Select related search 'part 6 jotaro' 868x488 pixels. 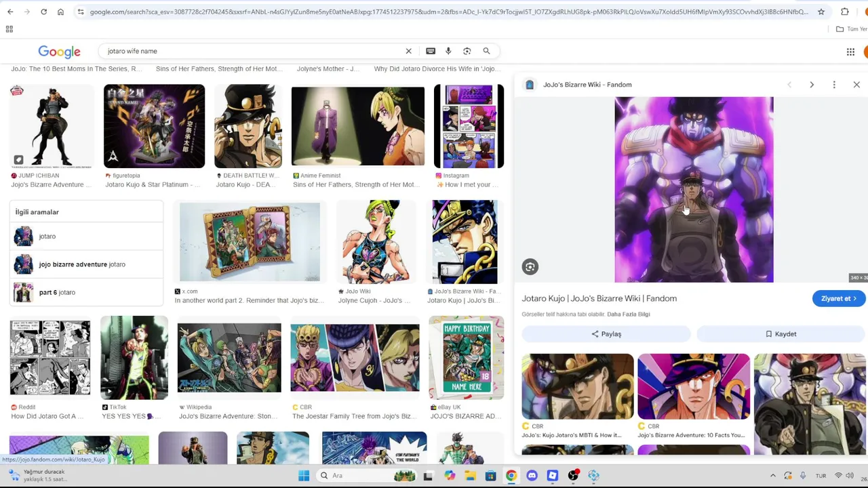click(x=86, y=292)
